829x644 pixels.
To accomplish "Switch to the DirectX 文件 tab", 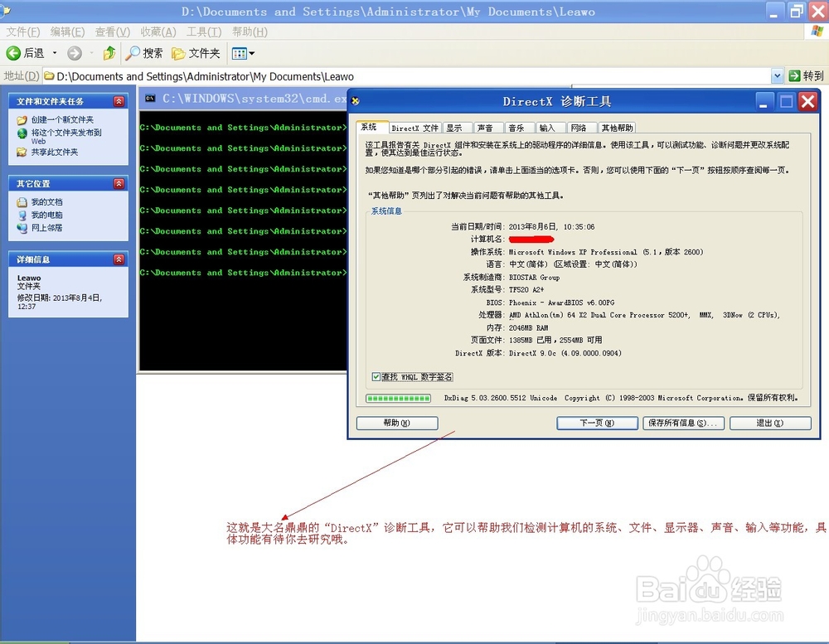I will point(415,128).
